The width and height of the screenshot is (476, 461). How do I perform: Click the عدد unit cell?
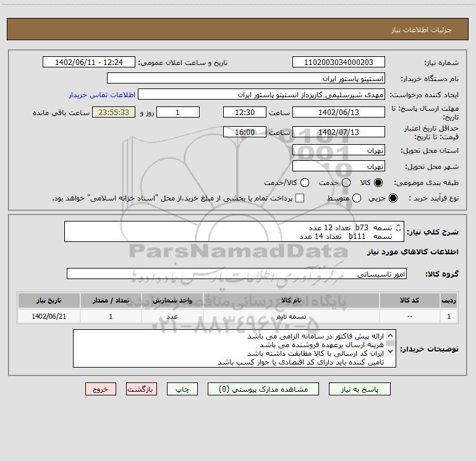(x=172, y=316)
